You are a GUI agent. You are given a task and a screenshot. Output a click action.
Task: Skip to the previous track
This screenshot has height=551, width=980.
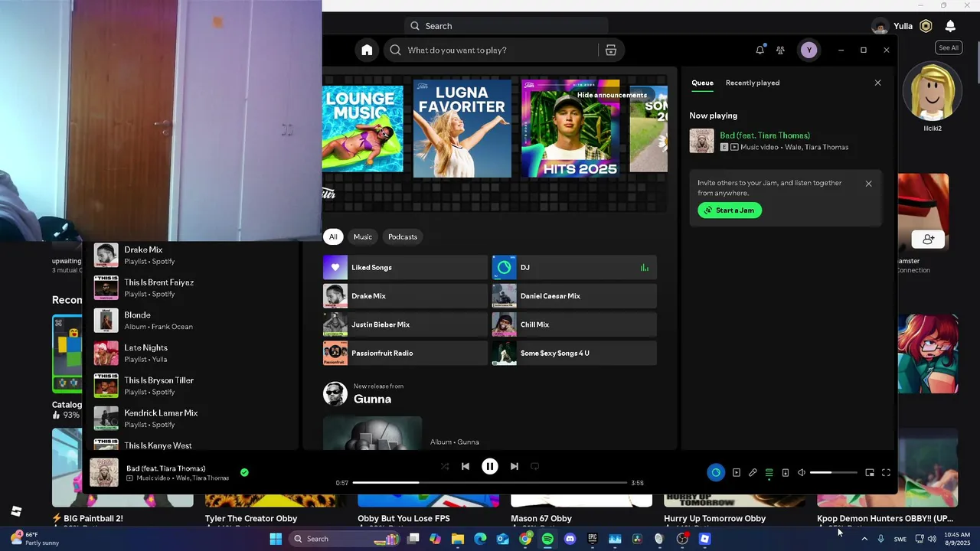(465, 466)
